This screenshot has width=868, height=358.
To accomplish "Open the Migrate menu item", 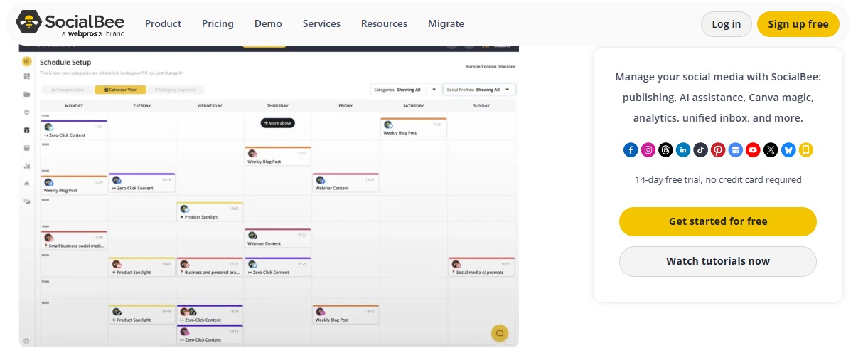I will 446,23.
